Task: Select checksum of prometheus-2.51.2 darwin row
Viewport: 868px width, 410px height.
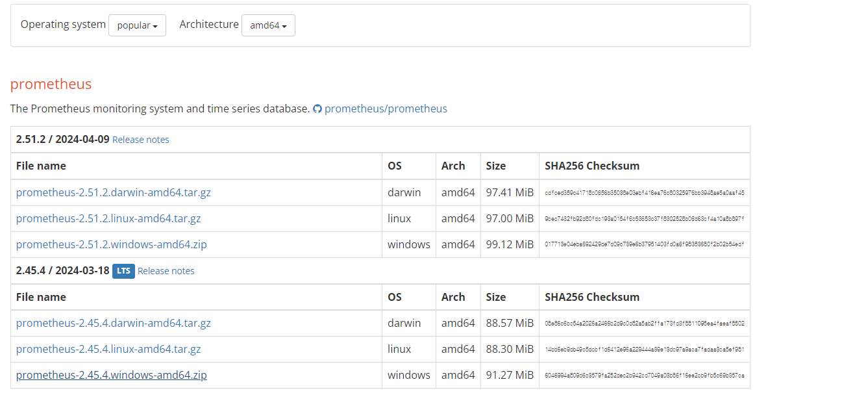Action: pos(645,193)
